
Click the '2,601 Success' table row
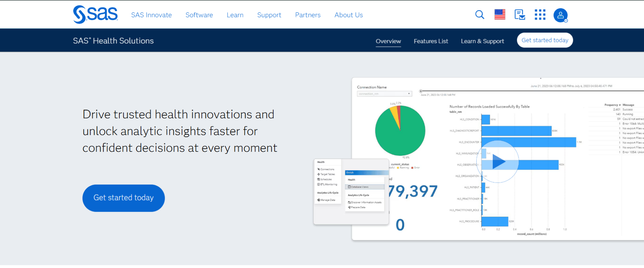pyautogui.click(x=623, y=110)
